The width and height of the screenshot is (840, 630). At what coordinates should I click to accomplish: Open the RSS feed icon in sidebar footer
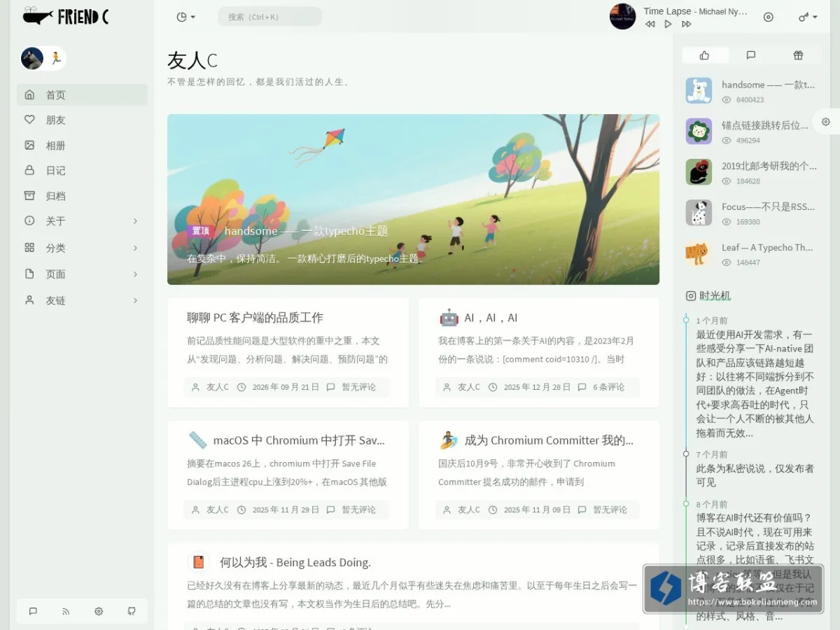point(66,611)
